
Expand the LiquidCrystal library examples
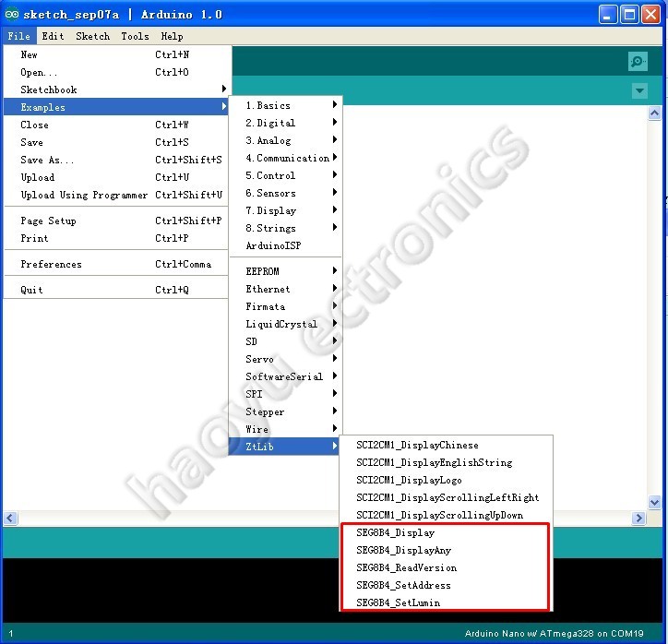[285, 324]
